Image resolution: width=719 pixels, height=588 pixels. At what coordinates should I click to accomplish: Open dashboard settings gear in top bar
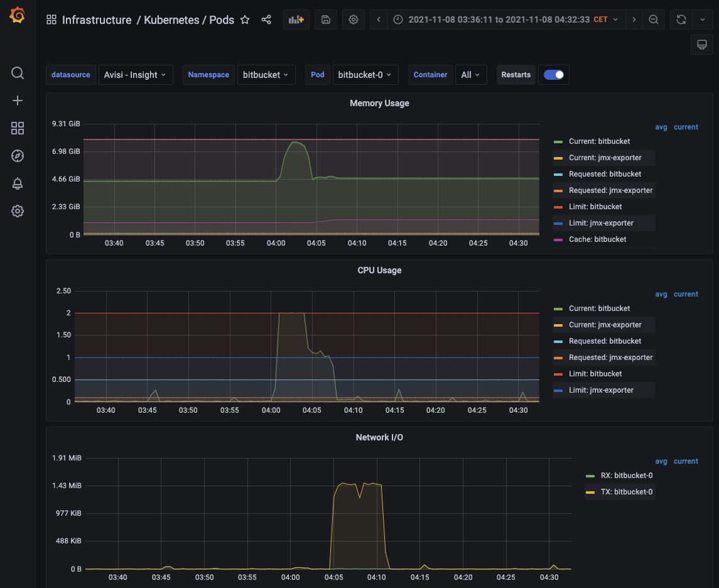pos(353,19)
